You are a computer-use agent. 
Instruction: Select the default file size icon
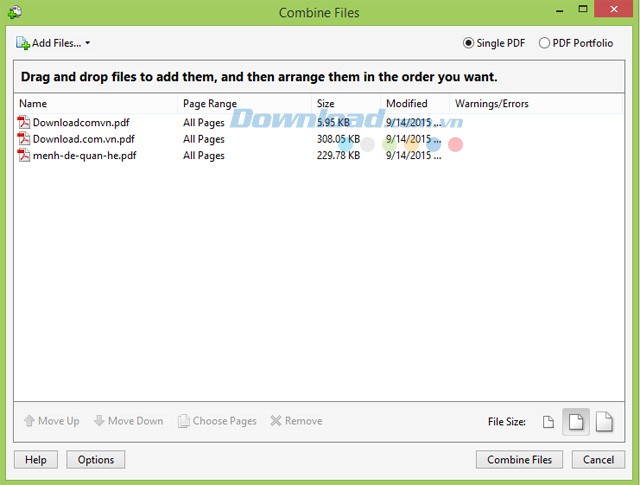tap(576, 422)
